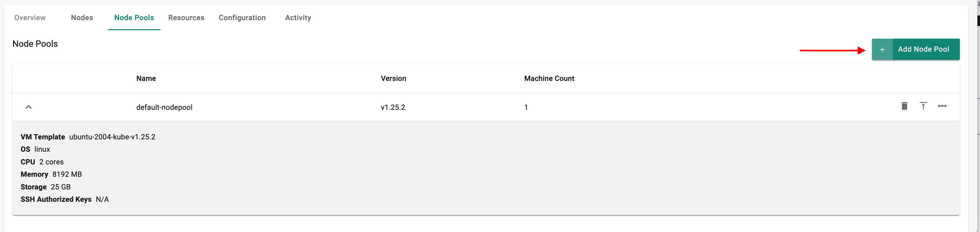Screen dimensions: 980x232
Task: View the Activity tab
Action: click(x=298, y=18)
